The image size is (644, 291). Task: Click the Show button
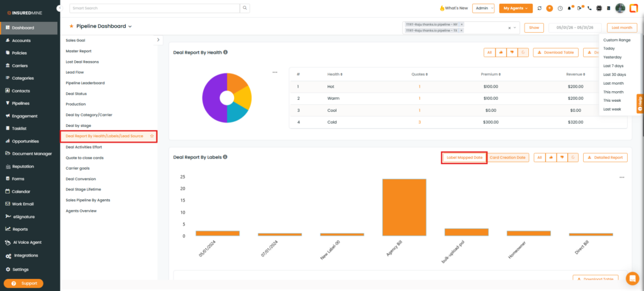(x=534, y=28)
